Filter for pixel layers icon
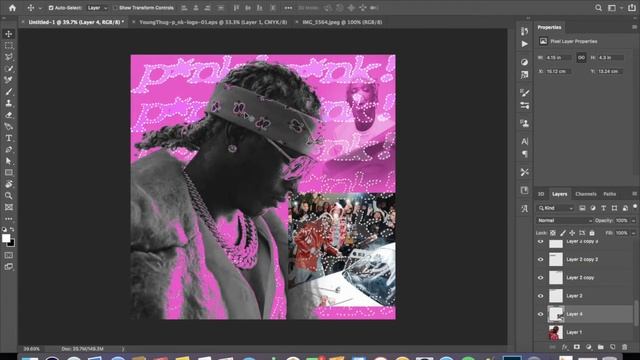This screenshot has width=640, height=360. (582, 208)
